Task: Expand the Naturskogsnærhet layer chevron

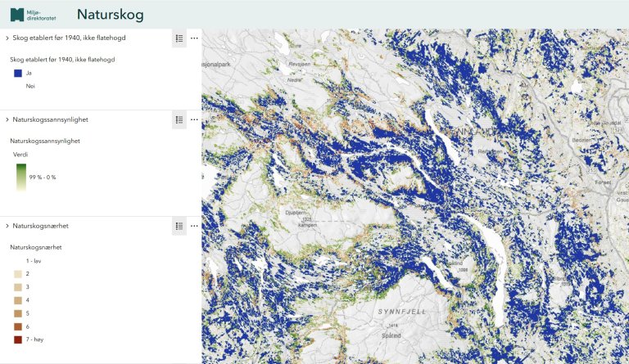Action: [7, 226]
